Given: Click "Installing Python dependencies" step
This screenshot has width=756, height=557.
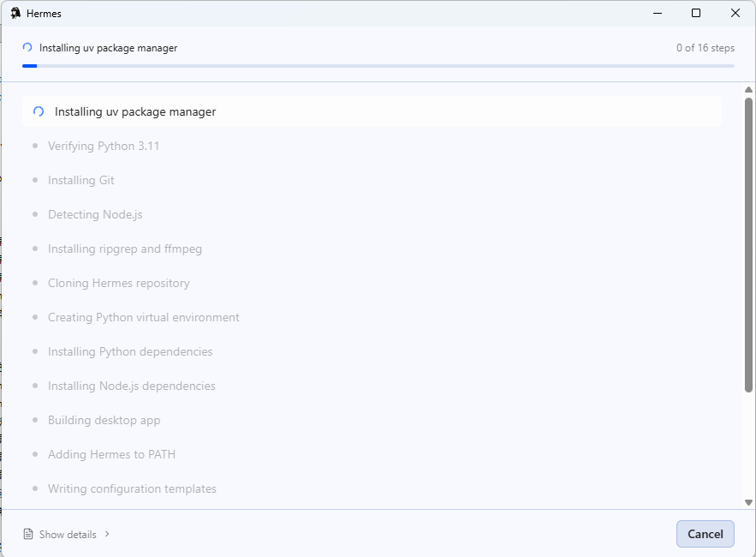Looking at the screenshot, I should coord(130,351).
